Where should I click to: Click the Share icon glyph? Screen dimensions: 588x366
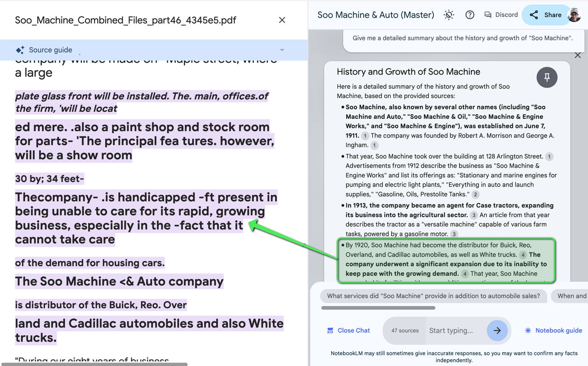tap(534, 15)
